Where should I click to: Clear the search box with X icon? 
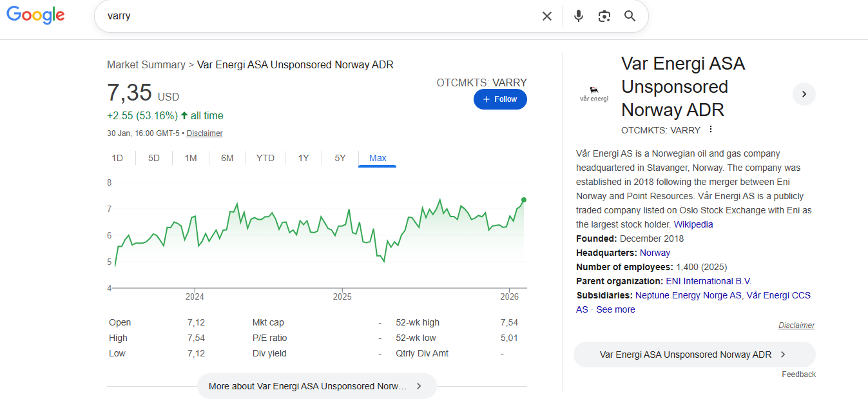click(x=546, y=16)
